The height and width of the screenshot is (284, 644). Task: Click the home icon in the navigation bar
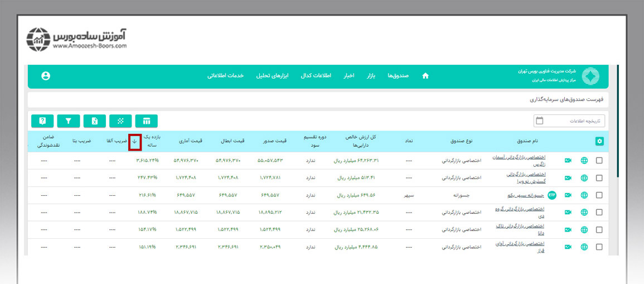coord(425,76)
